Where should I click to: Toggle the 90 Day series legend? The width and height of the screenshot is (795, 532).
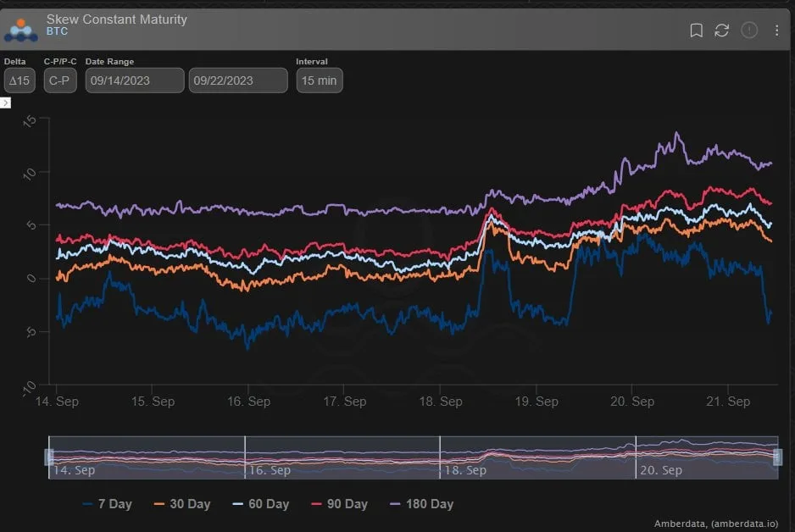[339, 504]
